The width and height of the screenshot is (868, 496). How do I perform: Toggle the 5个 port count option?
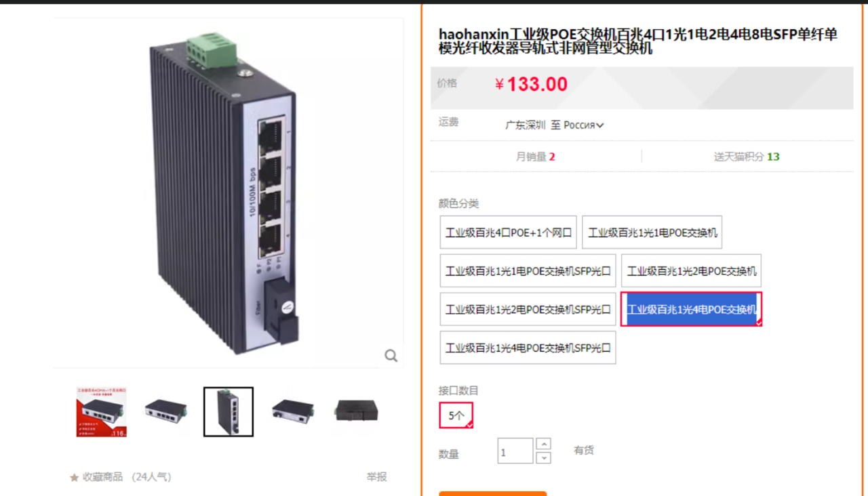pyautogui.click(x=456, y=415)
